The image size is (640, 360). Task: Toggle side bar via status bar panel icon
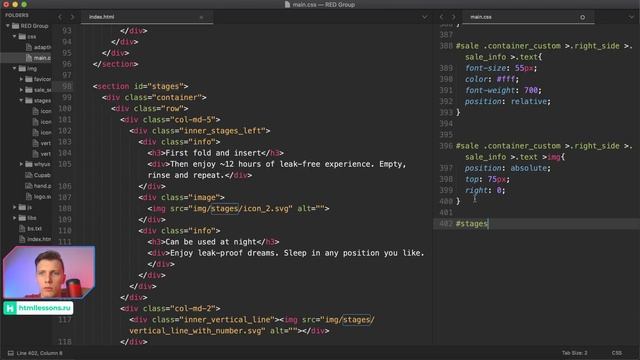tap(11, 353)
